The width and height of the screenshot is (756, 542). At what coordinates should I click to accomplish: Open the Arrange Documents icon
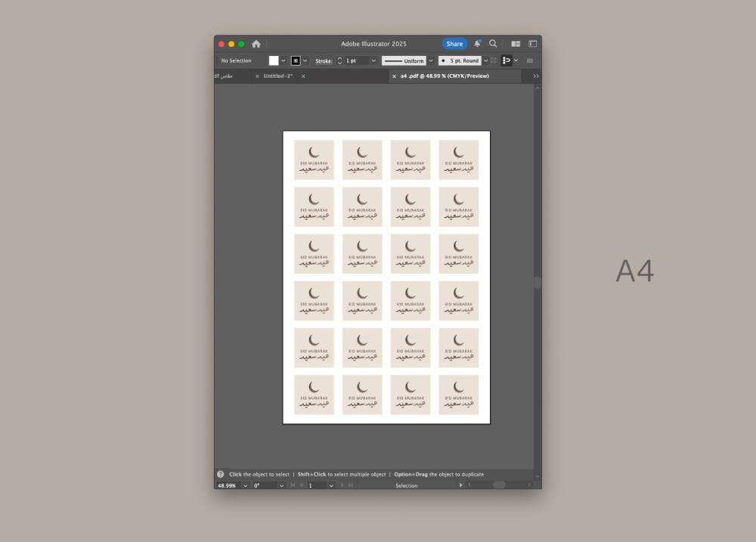click(x=516, y=44)
